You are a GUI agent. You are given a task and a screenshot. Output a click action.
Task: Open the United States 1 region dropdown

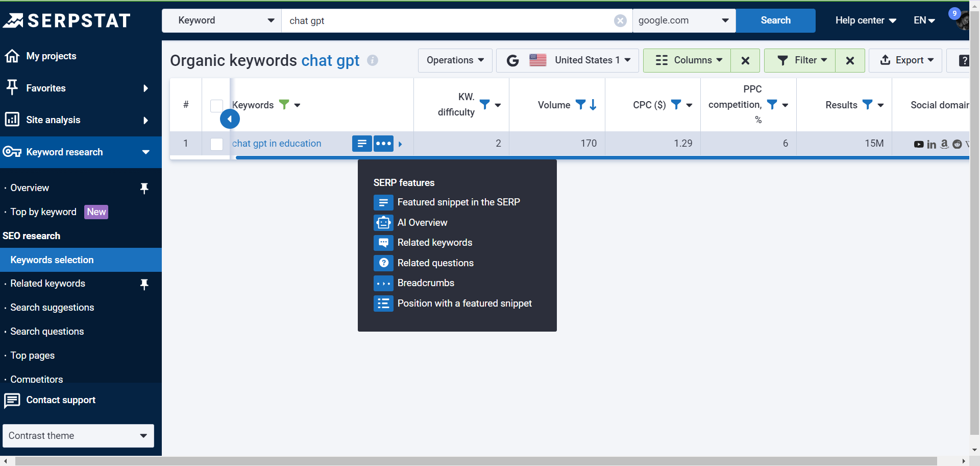pyautogui.click(x=568, y=61)
